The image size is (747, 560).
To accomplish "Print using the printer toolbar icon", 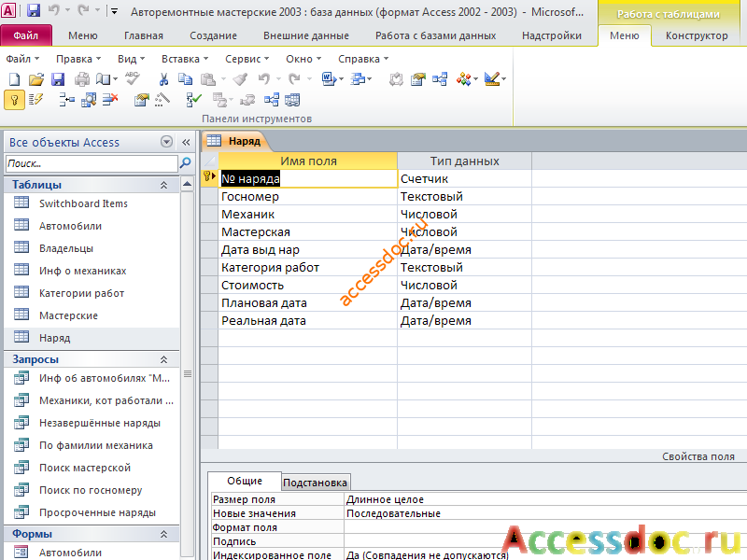I will click(82, 79).
